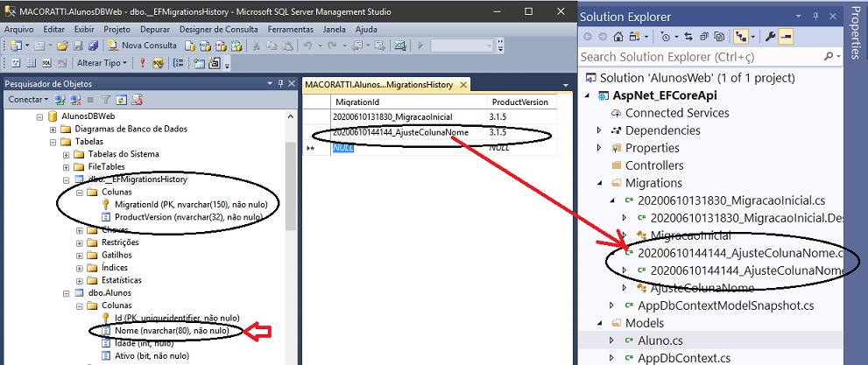Click the Pending Changes Filter clock icon
Image resolution: width=868 pixels, height=365 pixels.
point(666,37)
